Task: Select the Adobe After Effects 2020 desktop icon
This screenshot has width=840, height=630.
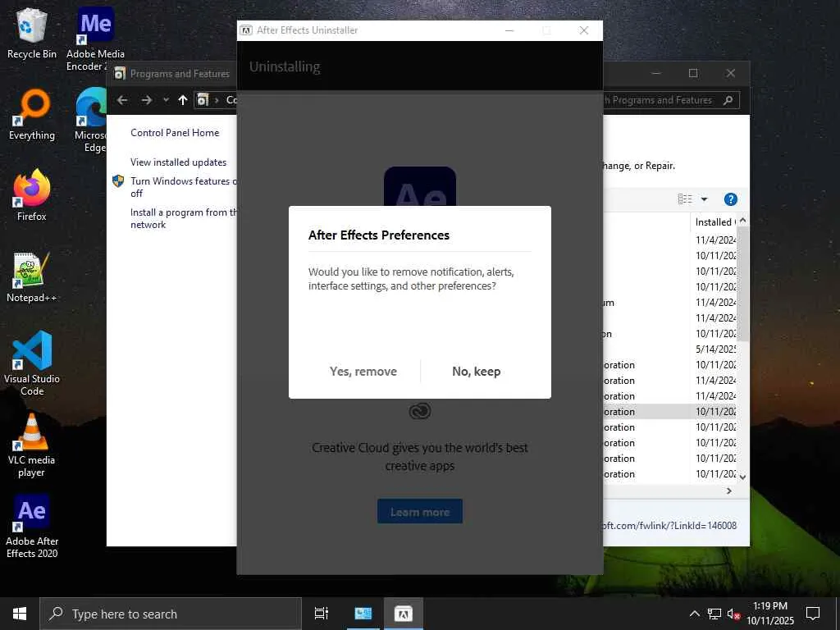Action: 32,527
